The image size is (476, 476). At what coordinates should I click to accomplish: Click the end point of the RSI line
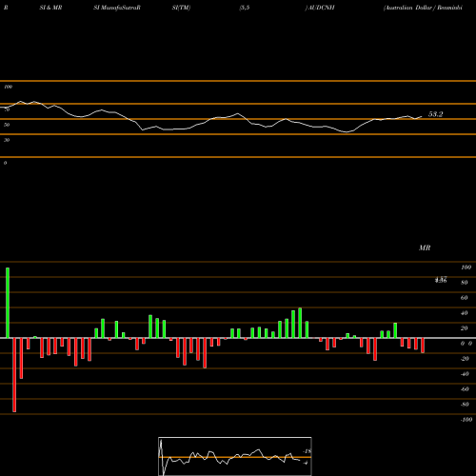click(x=422, y=116)
